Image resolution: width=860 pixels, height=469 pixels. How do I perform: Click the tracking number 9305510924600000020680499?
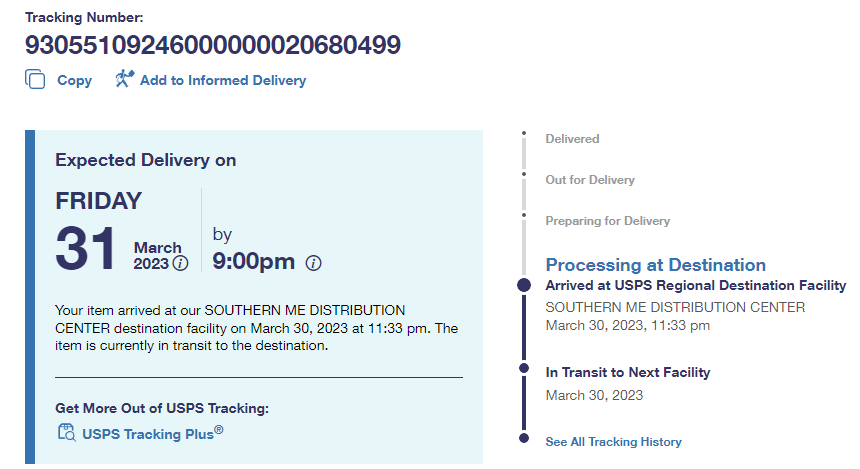coord(212,45)
